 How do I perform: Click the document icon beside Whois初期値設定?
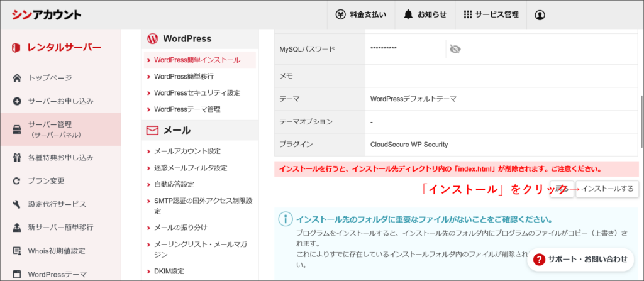17,251
